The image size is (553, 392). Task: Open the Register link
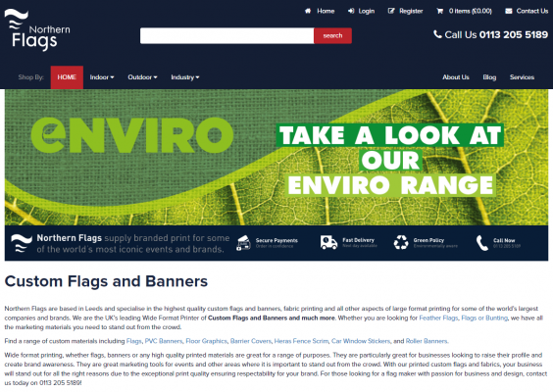[x=411, y=11]
